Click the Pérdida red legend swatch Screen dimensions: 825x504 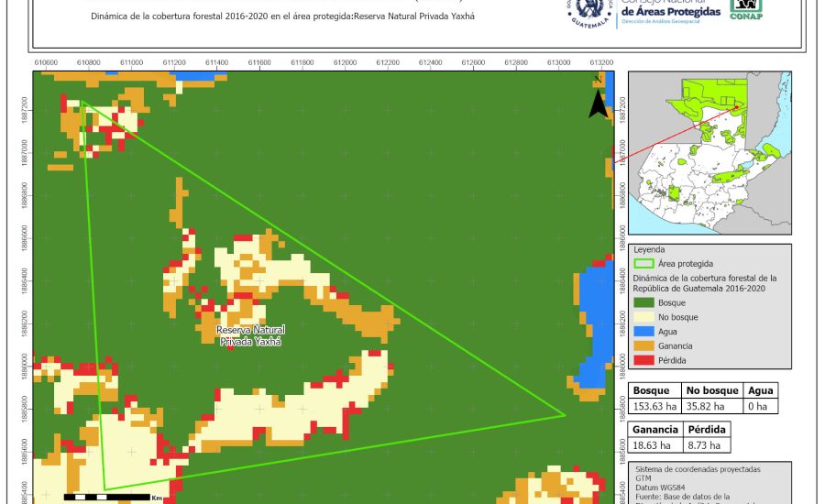click(643, 360)
